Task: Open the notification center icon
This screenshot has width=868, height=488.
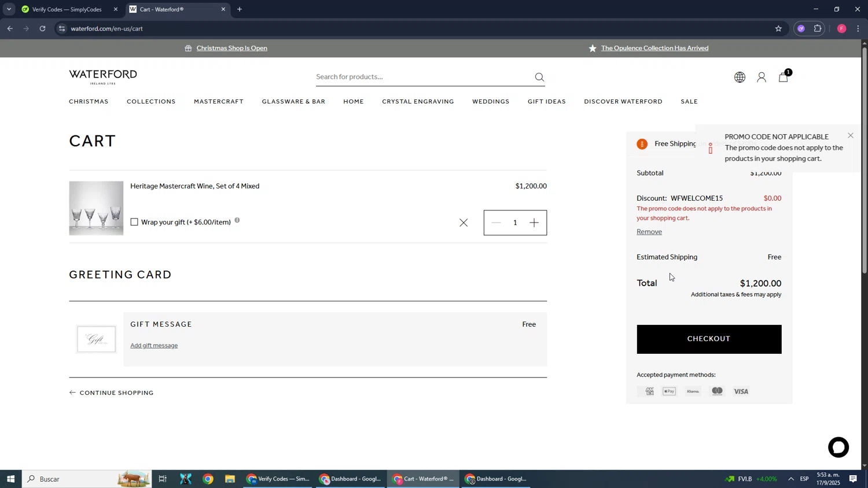Action: tap(854, 479)
